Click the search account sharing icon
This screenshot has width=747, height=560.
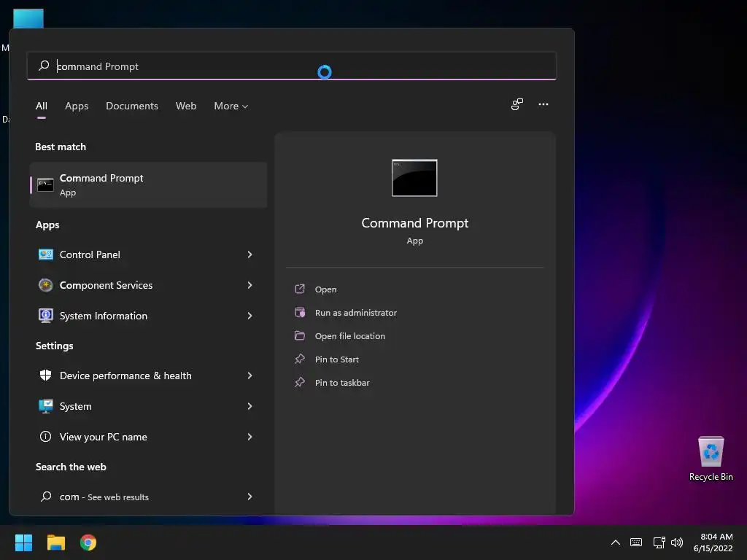517,104
